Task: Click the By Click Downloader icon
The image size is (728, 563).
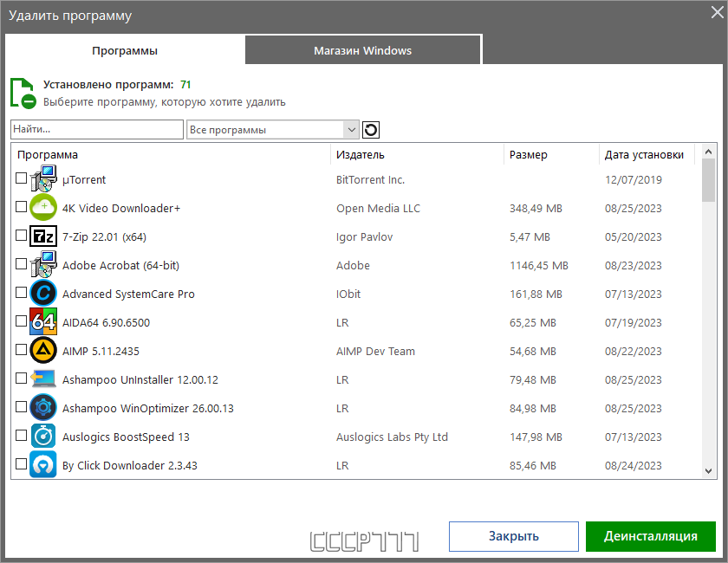Action: point(43,464)
